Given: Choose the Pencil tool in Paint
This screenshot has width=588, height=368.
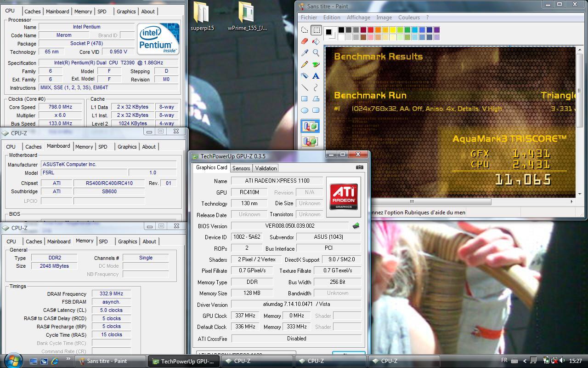Looking at the screenshot, I should pos(305,64).
